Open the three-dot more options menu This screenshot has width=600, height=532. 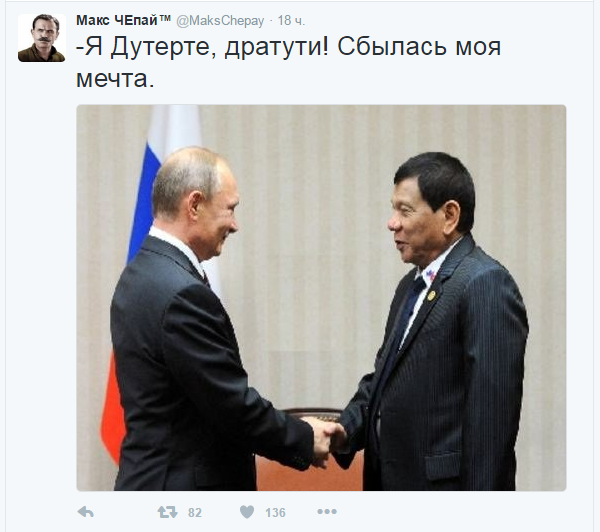pos(327,511)
